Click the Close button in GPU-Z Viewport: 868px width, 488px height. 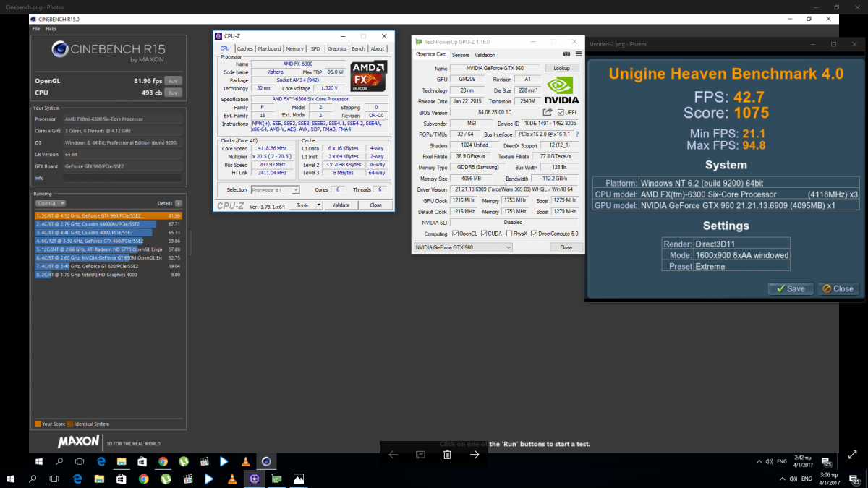pos(566,247)
